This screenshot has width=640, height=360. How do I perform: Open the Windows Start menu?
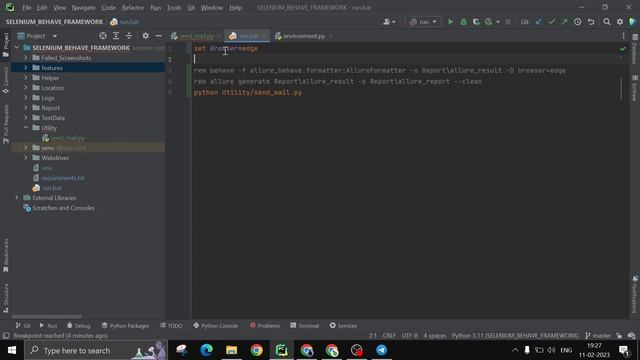coord(12,350)
